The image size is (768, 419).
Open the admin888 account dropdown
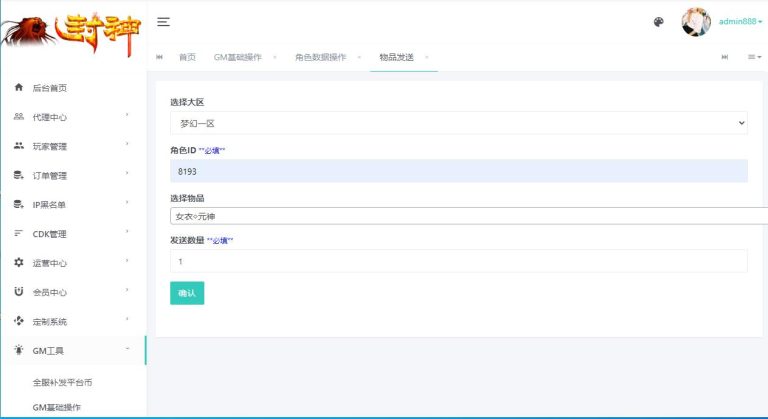pos(740,22)
